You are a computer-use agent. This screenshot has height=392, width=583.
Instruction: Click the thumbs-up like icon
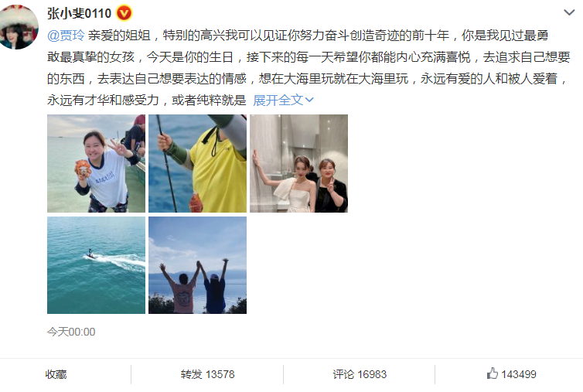[493, 373]
